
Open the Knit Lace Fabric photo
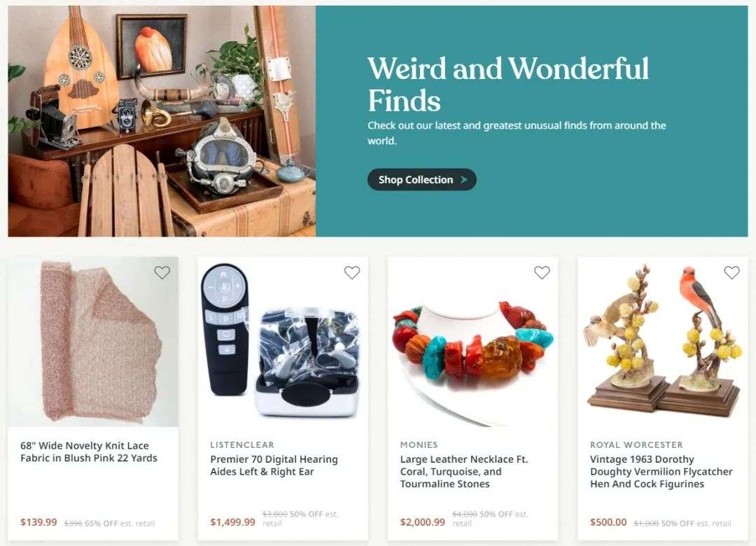pos(93,342)
